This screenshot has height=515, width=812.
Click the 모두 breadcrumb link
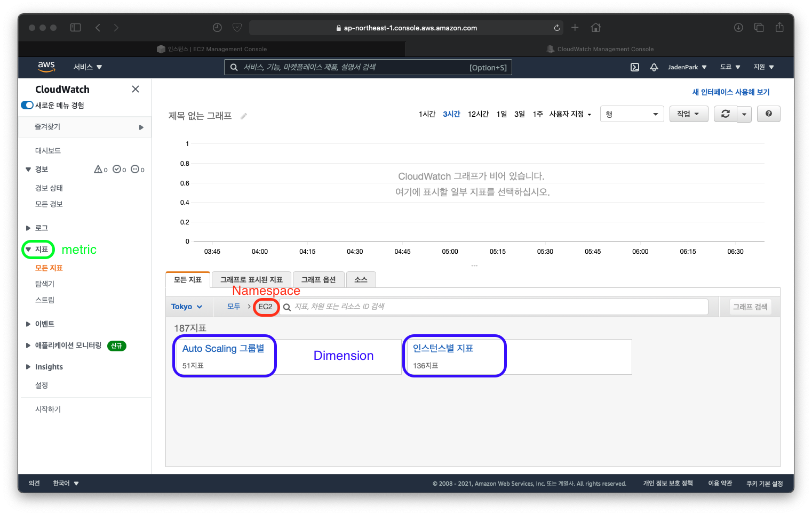pos(234,307)
